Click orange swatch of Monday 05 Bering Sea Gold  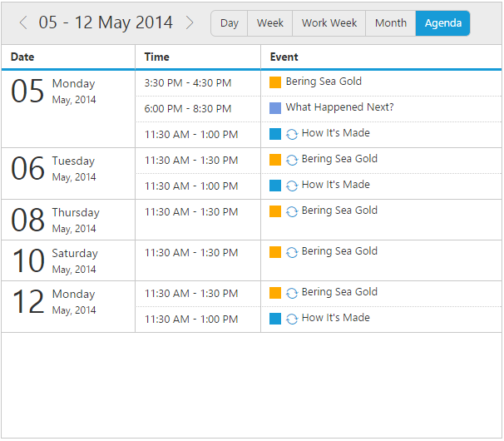coord(275,82)
